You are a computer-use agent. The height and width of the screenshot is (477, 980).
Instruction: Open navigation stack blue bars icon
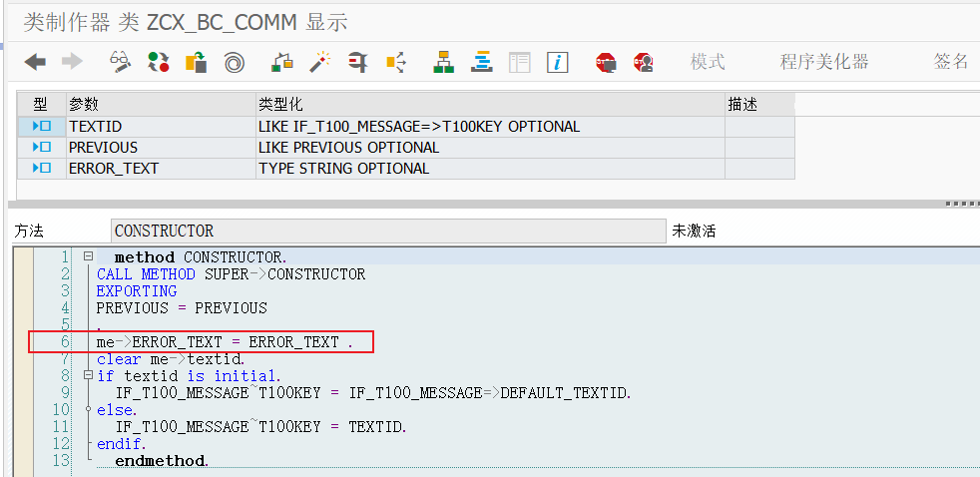(481, 61)
